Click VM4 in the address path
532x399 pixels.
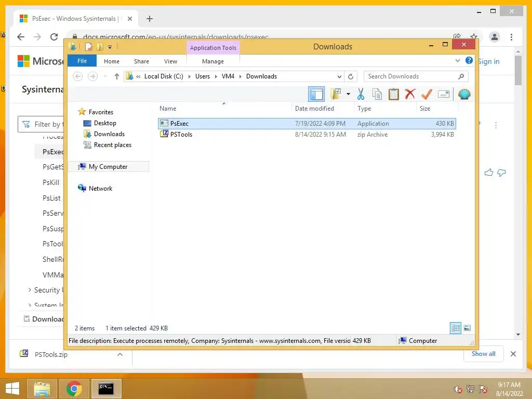point(228,76)
